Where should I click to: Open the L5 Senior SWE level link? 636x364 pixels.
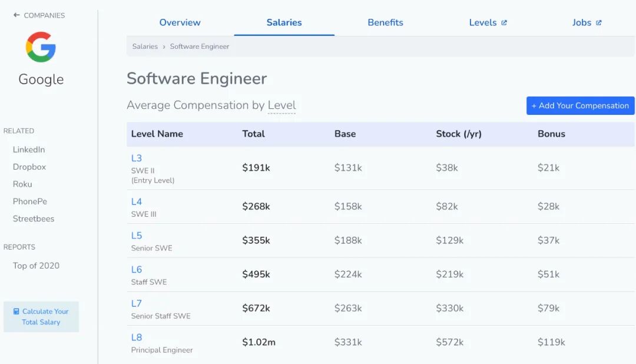tap(136, 236)
